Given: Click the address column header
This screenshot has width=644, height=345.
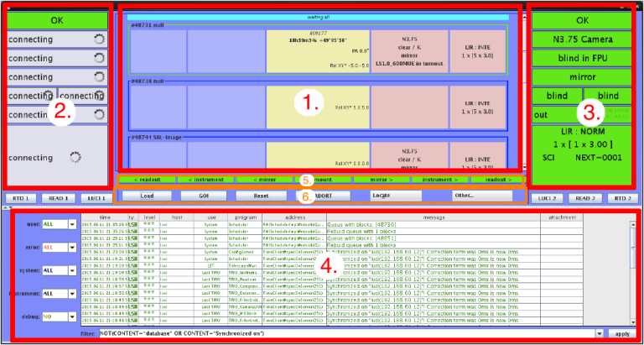Looking at the screenshot, I should [x=294, y=217].
